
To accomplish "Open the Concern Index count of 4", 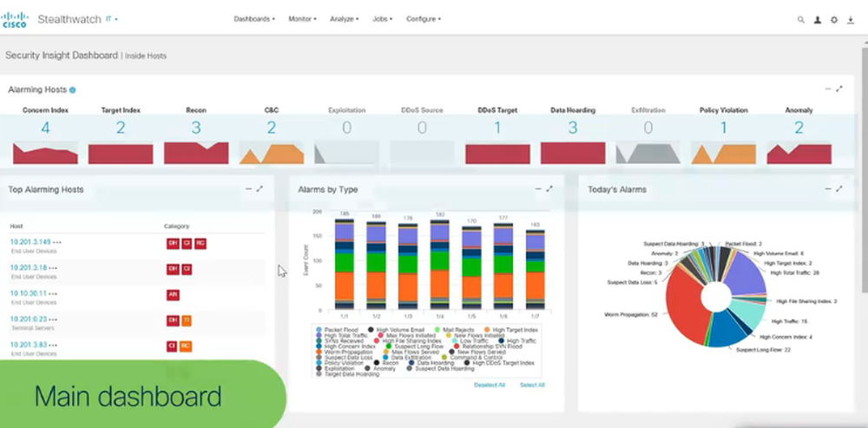I will pos(45,128).
